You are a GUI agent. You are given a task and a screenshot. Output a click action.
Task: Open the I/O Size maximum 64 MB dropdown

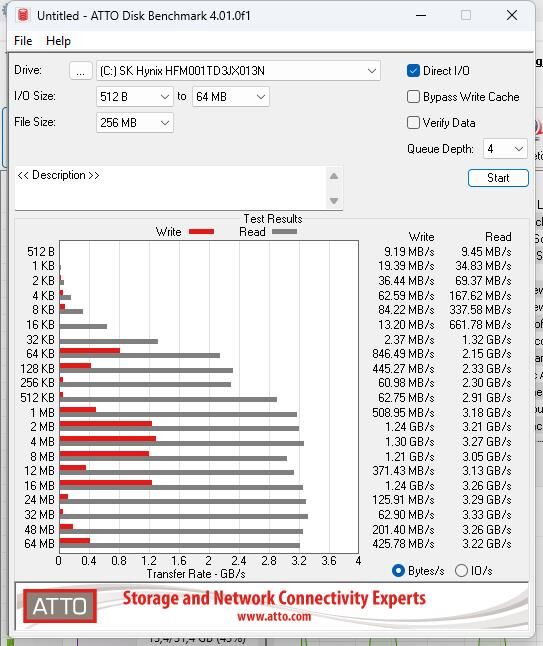tap(230, 97)
